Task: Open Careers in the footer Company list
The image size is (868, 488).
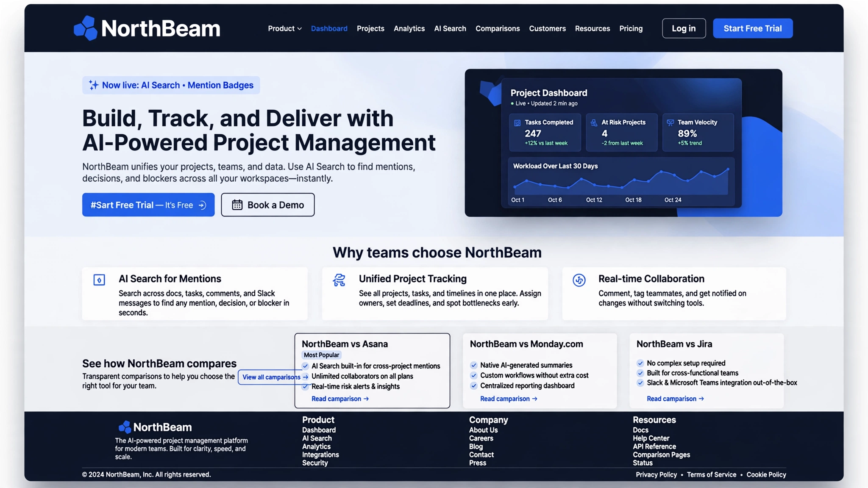Action: click(481, 438)
